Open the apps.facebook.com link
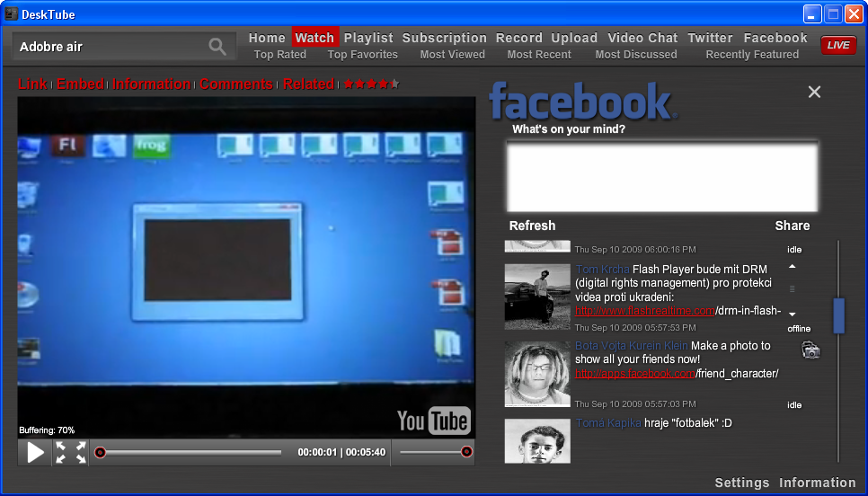The height and width of the screenshot is (496, 868). pos(635,374)
